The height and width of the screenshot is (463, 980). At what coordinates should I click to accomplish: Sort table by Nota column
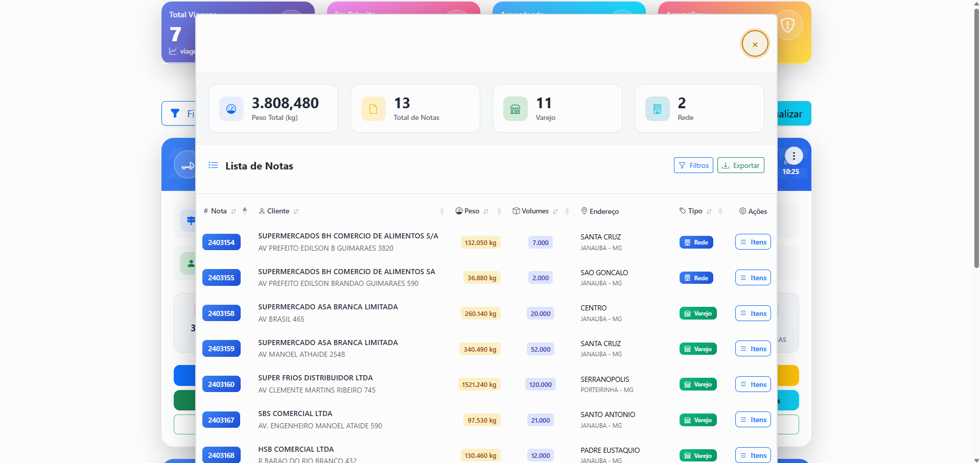pos(219,211)
